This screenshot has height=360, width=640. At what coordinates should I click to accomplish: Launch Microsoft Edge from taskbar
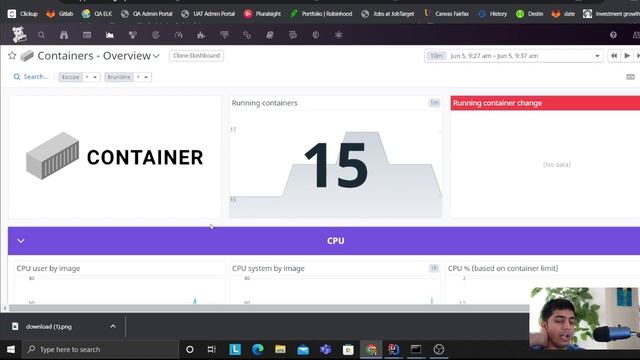tap(258, 349)
